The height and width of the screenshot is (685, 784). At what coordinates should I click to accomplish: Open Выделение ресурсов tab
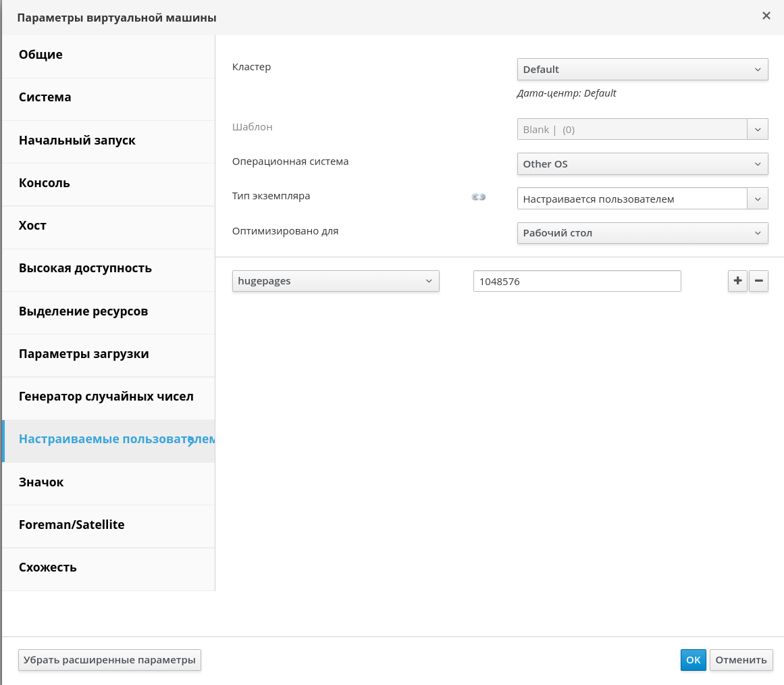[83, 311]
